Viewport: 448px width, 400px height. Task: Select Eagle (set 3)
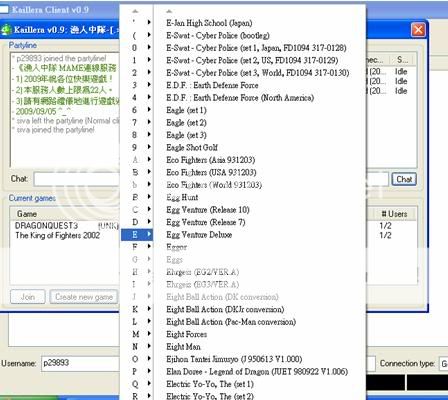(x=186, y=135)
